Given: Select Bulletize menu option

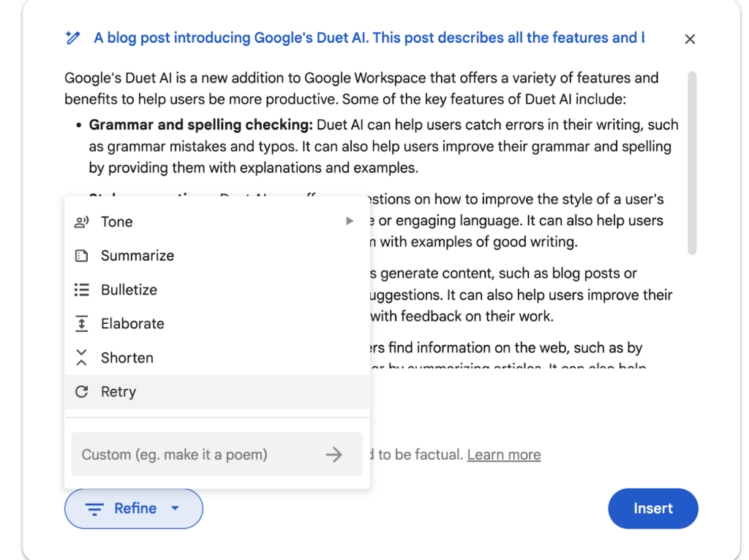Looking at the screenshot, I should pos(129,290).
